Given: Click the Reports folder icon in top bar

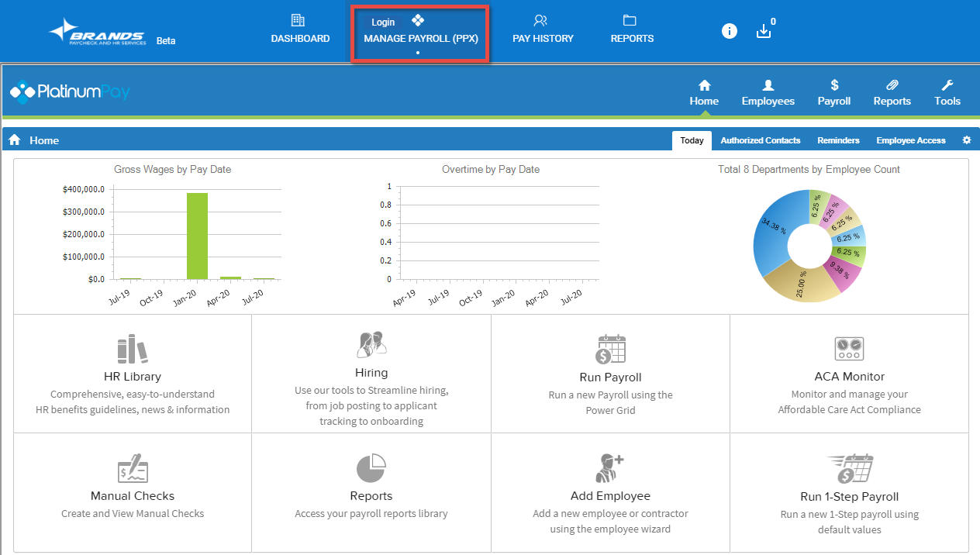Looking at the screenshot, I should (630, 20).
